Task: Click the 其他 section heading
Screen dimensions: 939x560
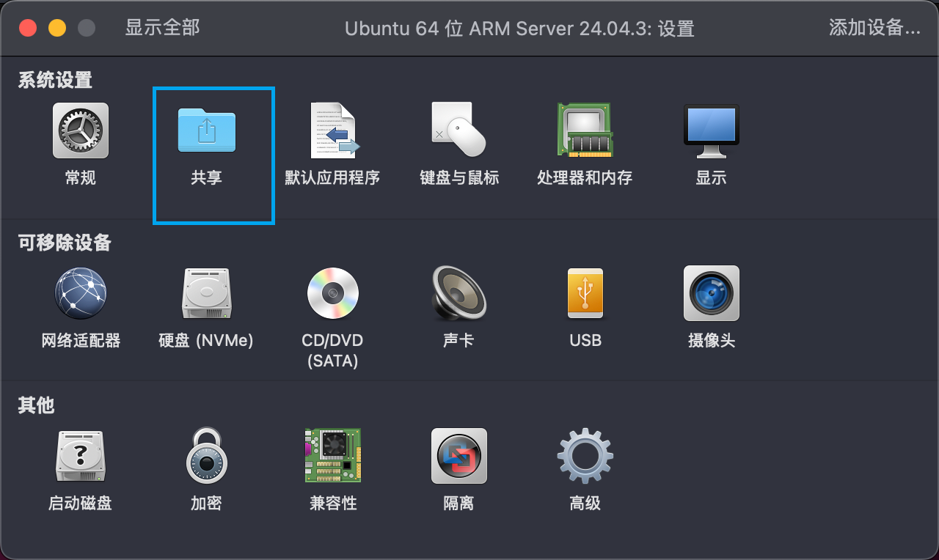Action: tap(37, 405)
